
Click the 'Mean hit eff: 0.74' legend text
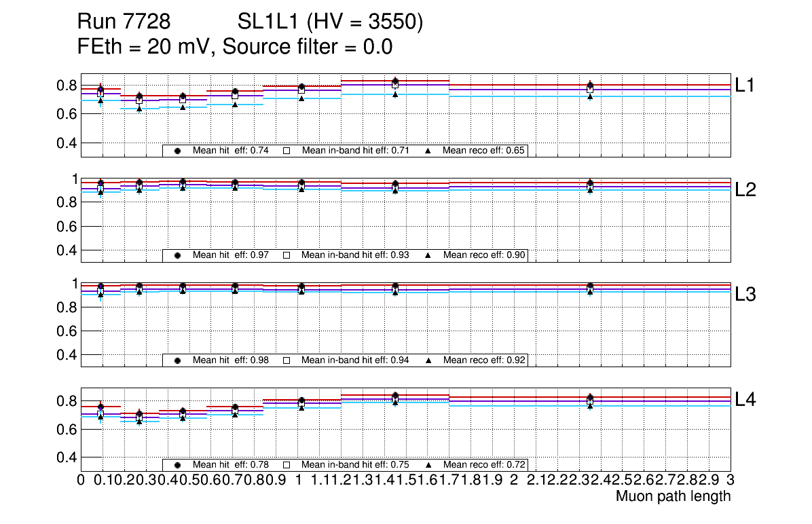pos(231,151)
